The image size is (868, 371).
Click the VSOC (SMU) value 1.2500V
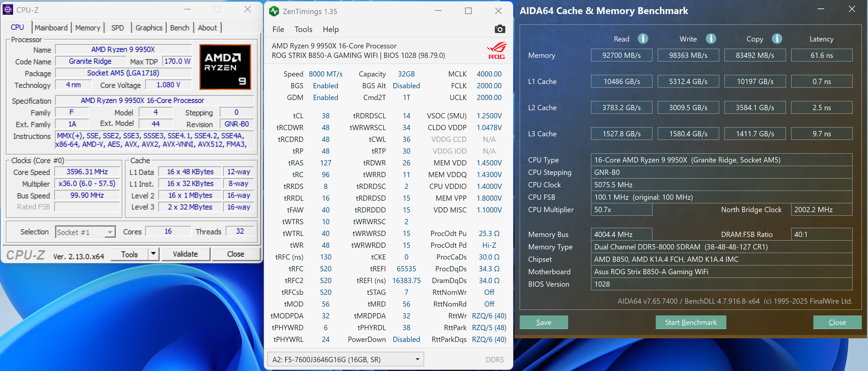coord(489,116)
